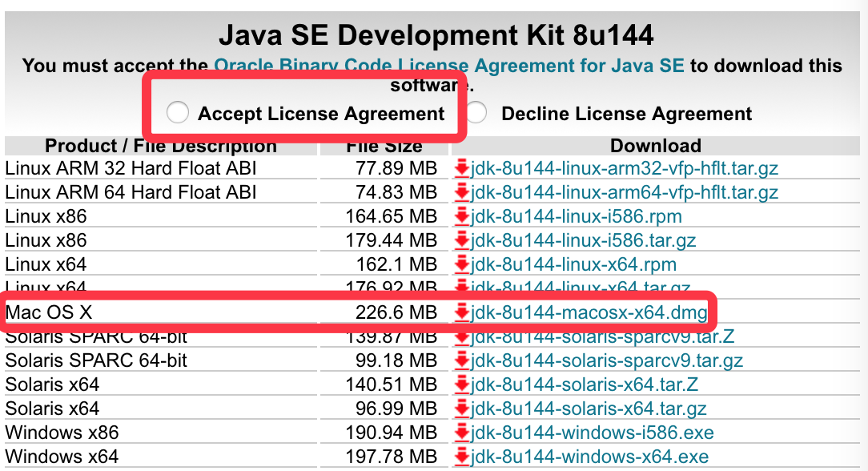This screenshot has height=471, width=868.
Task: Click the Windows x64 product description
Action: [62, 457]
